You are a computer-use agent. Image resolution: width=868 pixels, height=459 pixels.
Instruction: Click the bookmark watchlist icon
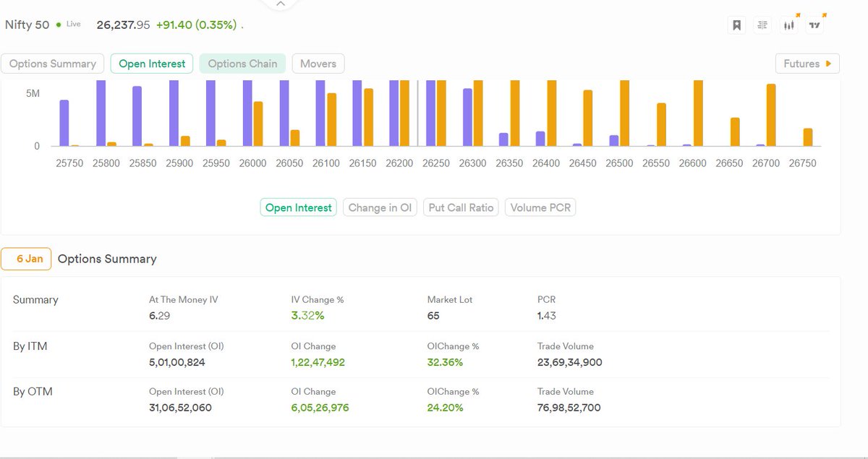[736, 25]
